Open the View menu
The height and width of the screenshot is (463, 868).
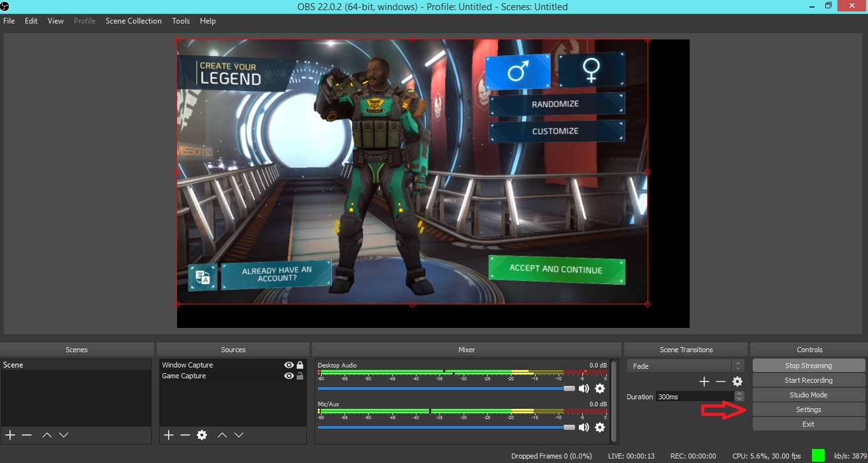pyautogui.click(x=56, y=21)
